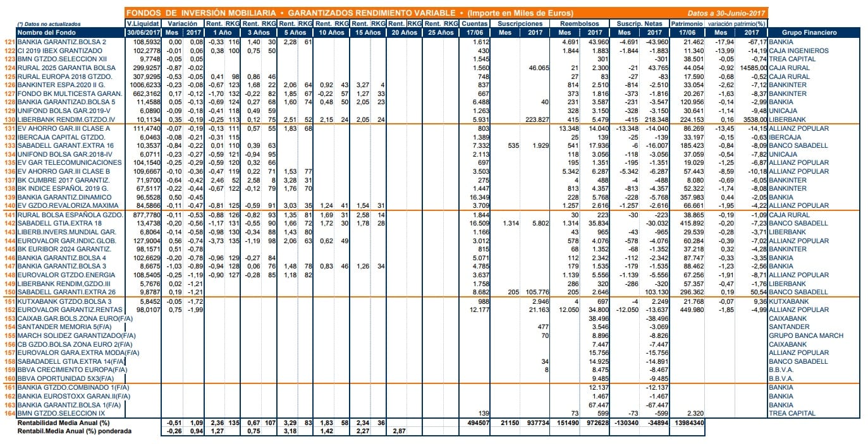Click the Rentabilidad Media Anual (%) row label
868x444 pixels.
pos(64,422)
